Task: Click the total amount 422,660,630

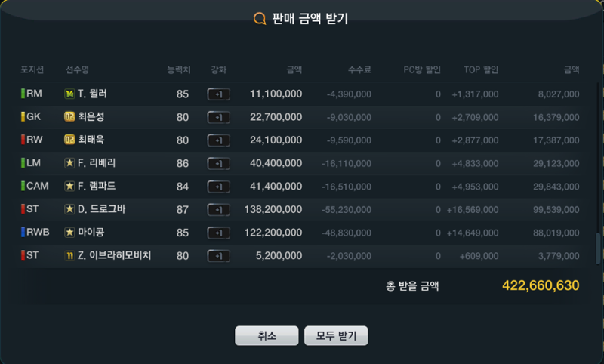Action: 541,285
